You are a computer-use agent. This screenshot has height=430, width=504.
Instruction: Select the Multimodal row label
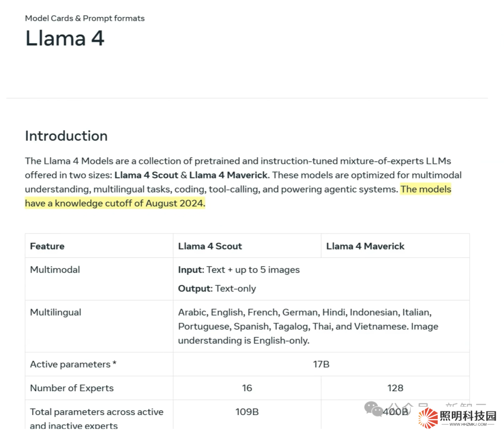[55, 269]
